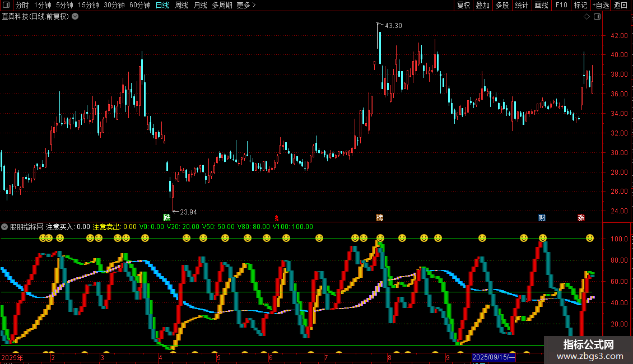Switch to 5分钟 chart period
Image resolution: width=633 pixels, height=364 pixels.
pos(64,5)
